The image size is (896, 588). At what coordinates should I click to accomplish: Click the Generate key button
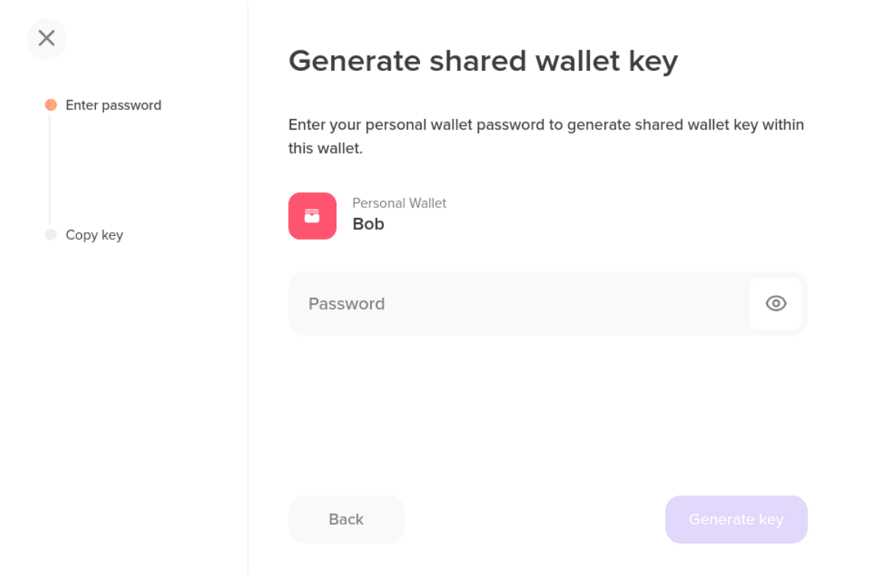736,519
